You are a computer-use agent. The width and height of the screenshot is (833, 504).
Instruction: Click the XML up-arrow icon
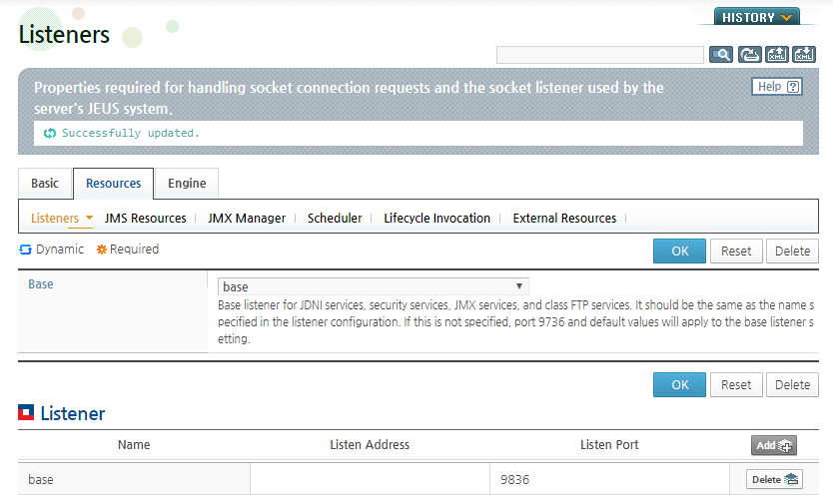point(777,54)
